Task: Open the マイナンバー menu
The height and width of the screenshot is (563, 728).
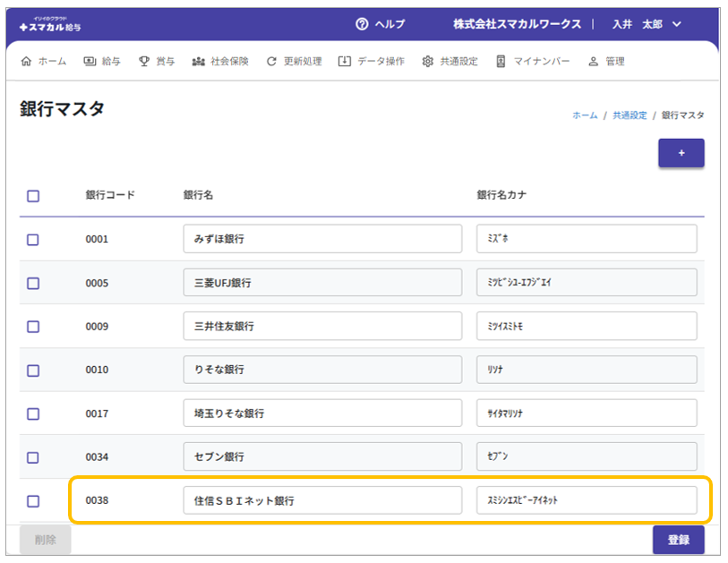Action: coord(532,62)
